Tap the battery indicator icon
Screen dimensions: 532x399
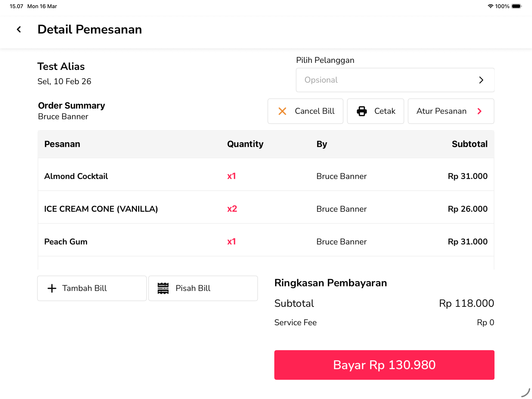516,6
